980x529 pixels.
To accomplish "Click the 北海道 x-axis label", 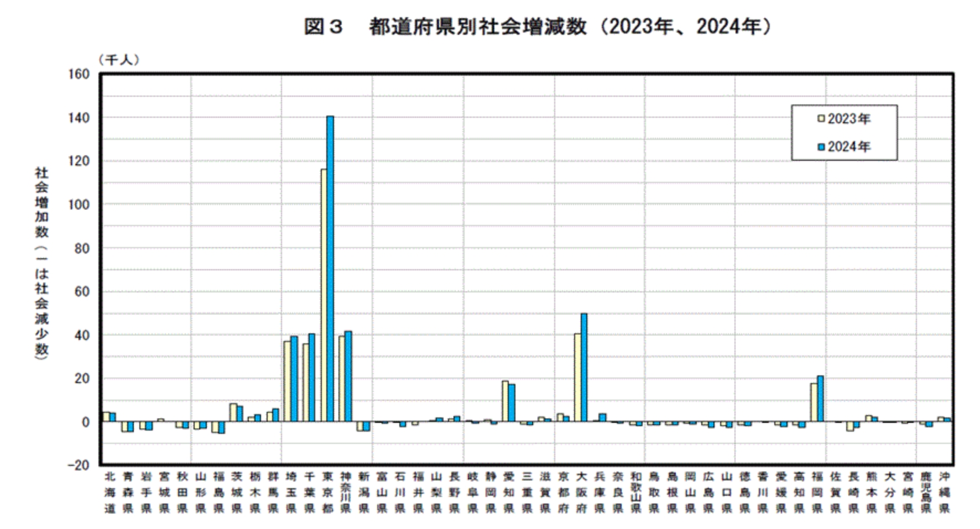I will 110,492.
